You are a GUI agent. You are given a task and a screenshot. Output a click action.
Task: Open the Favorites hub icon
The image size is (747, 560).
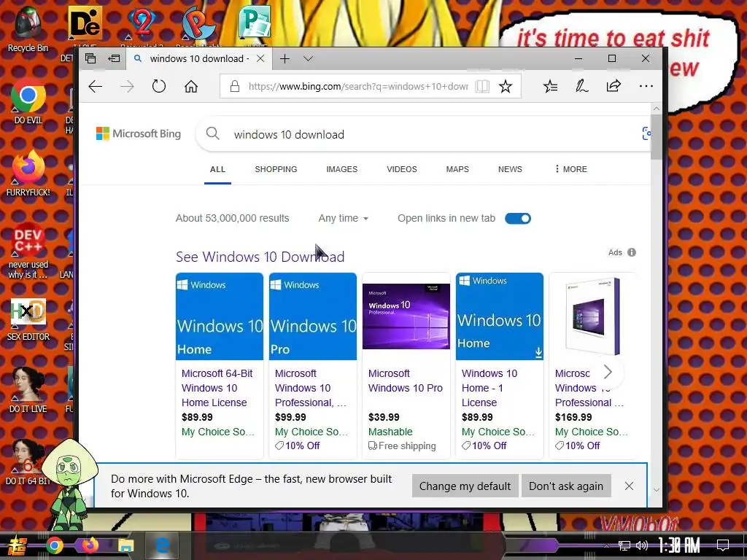pos(550,86)
